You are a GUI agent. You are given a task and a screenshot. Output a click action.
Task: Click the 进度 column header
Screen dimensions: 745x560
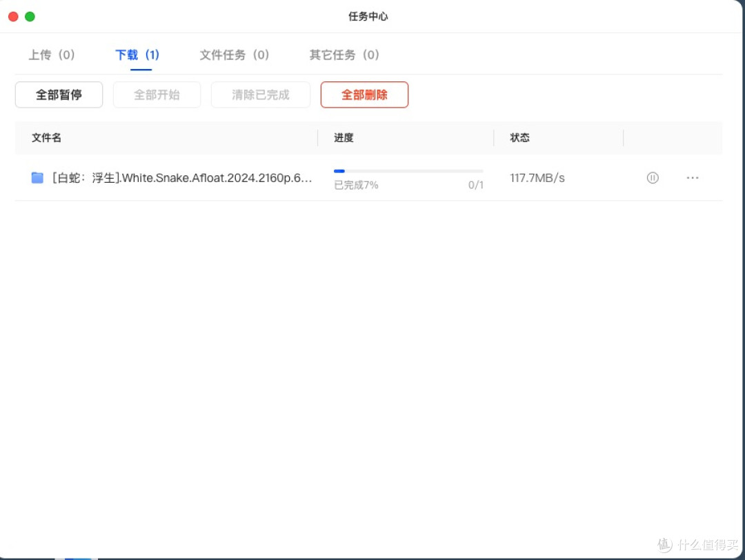coord(344,138)
